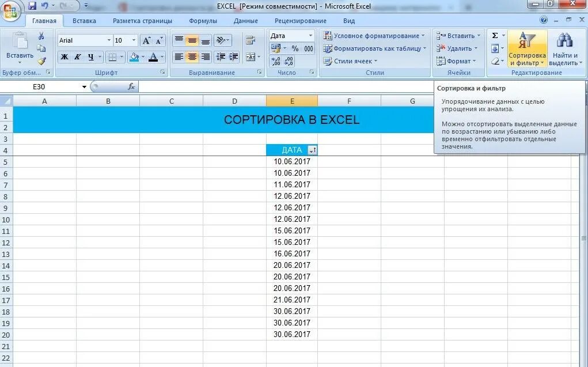Copy selection to the clipboard
Image resolution: width=588 pixels, height=367 pixels.
(x=41, y=48)
